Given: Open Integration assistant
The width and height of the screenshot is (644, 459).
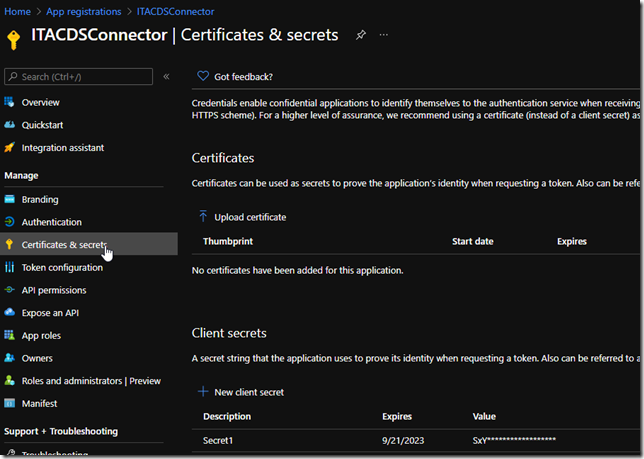Looking at the screenshot, I should (x=63, y=148).
